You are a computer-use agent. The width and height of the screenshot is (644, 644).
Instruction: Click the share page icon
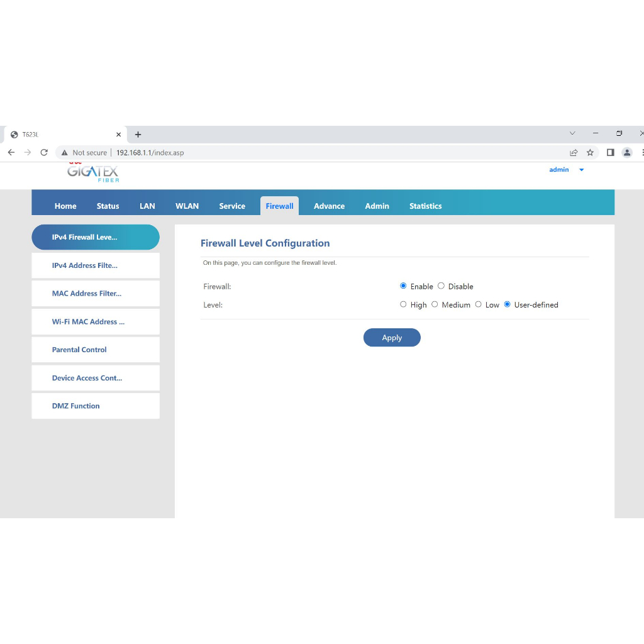tap(574, 152)
